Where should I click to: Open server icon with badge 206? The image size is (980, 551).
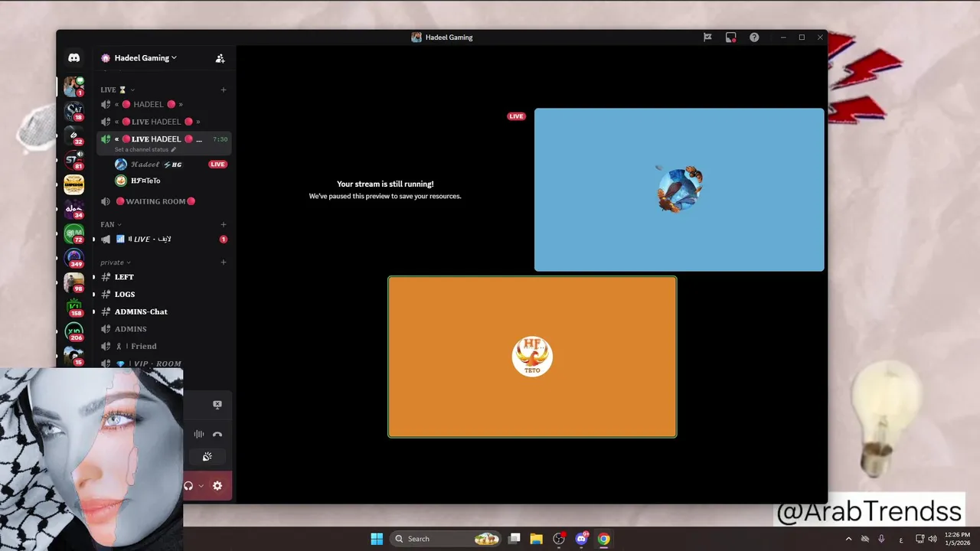click(x=73, y=331)
